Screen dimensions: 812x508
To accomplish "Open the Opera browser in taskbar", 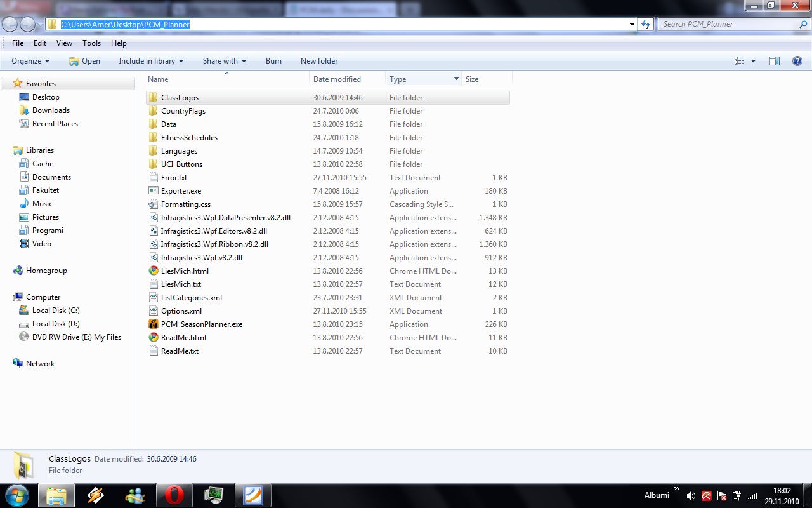I will 174,495.
